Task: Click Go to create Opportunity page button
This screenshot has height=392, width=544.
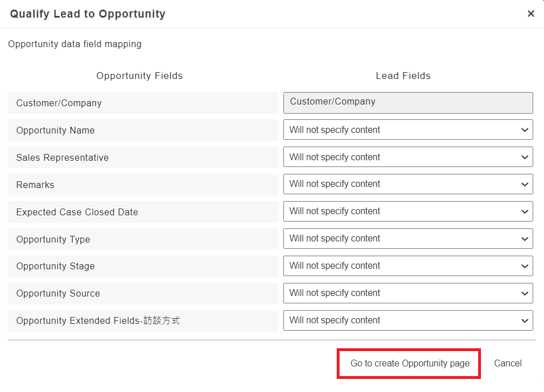Action: [x=409, y=364]
